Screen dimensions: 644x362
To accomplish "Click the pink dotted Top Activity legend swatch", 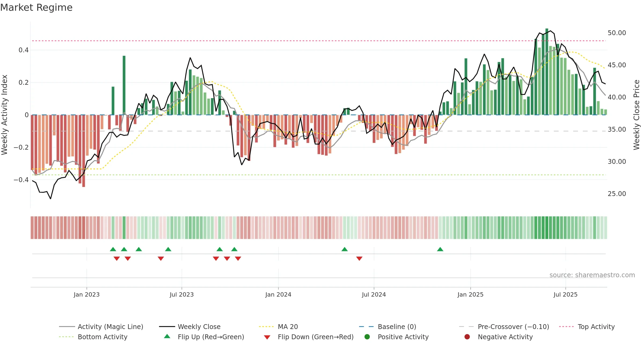I will (x=566, y=327).
